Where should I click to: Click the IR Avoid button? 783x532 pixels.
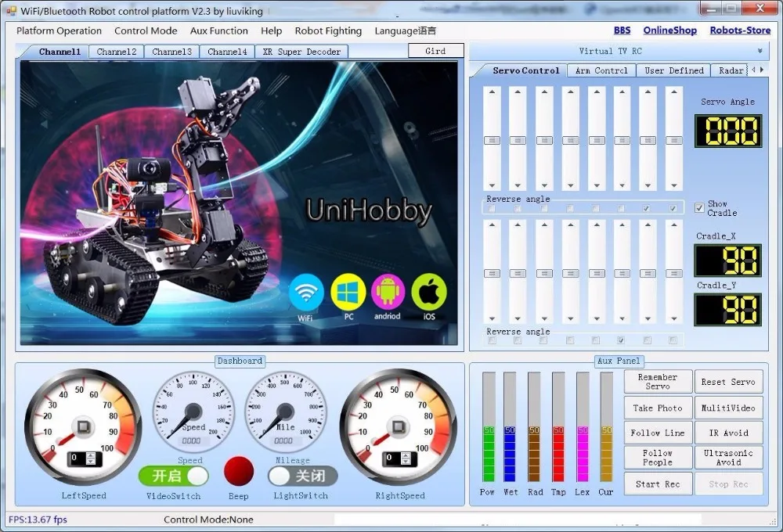(x=728, y=433)
